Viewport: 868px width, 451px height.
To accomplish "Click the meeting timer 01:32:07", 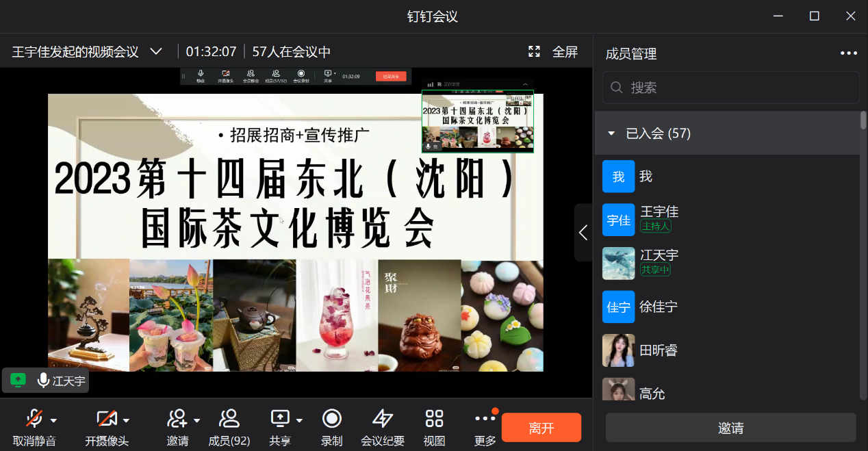I will point(211,51).
